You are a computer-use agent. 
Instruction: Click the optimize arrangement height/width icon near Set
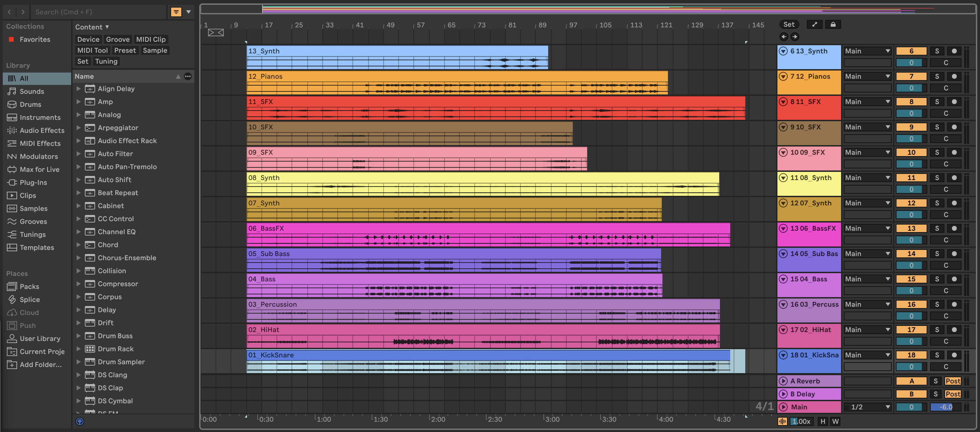coord(814,24)
